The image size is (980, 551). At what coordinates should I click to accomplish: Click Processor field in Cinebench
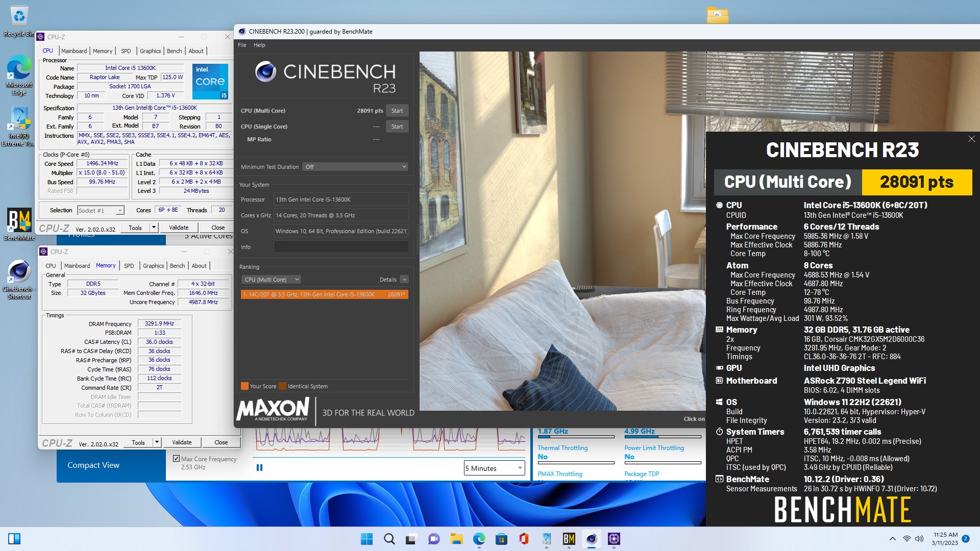(x=341, y=199)
